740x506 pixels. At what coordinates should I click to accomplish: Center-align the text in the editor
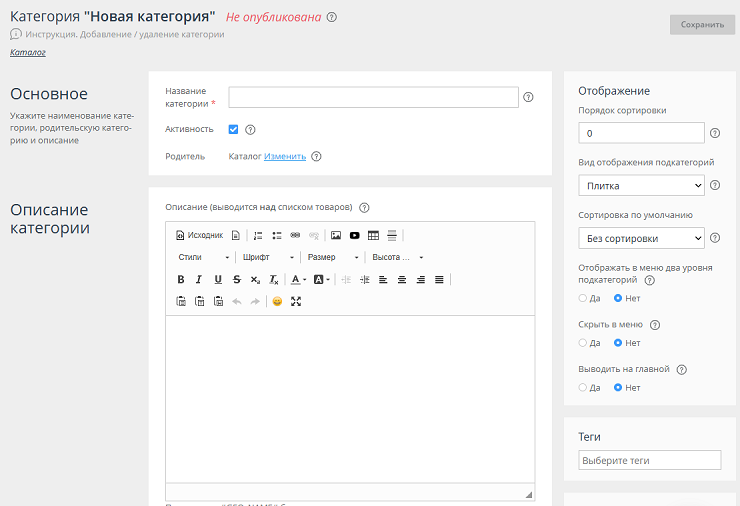[402, 279]
